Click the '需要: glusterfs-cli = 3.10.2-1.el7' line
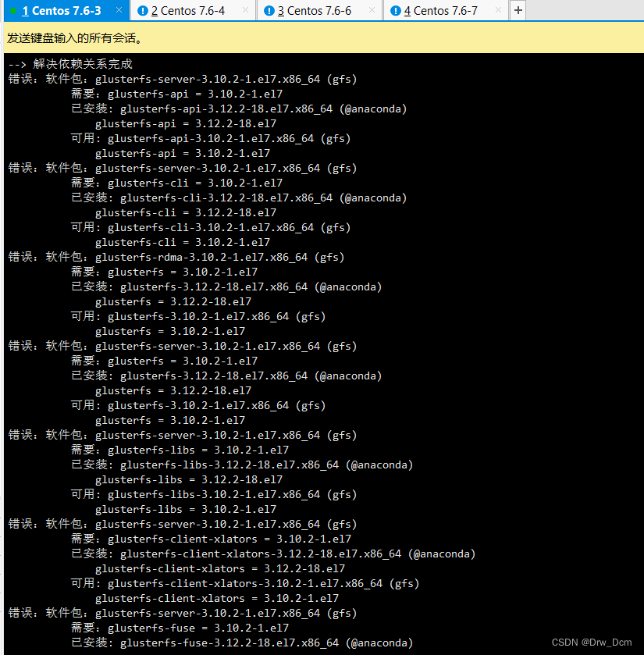This screenshot has width=644, height=655. click(x=176, y=183)
